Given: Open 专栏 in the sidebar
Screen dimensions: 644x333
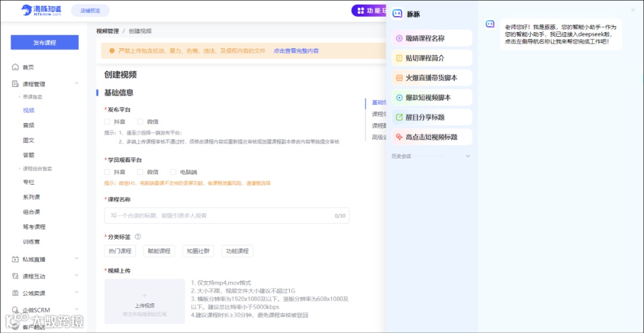Looking at the screenshot, I should coord(29,182).
